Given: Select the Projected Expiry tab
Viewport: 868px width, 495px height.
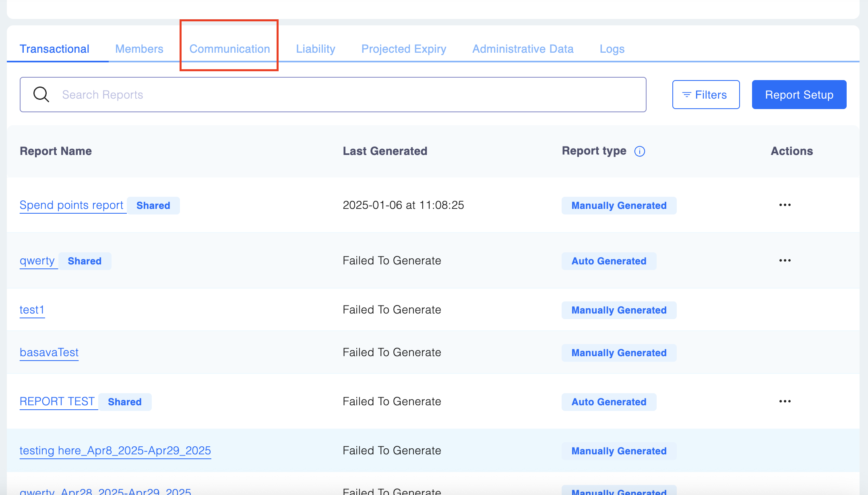Looking at the screenshot, I should coord(403,49).
